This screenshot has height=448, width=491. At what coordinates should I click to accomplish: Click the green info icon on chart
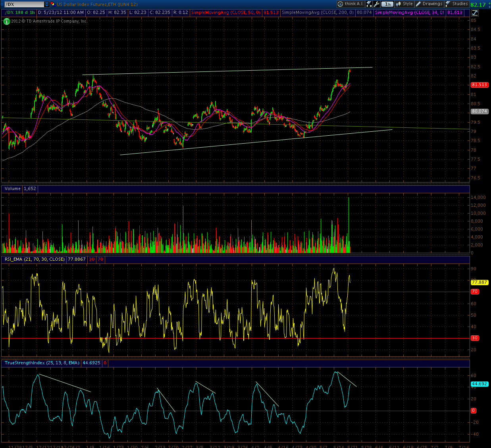(6, 21)
